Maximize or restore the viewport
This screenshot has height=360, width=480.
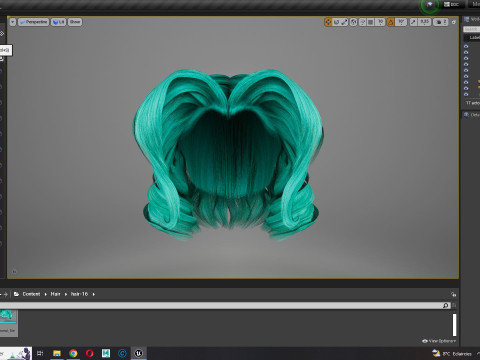[x=454, y=22]
